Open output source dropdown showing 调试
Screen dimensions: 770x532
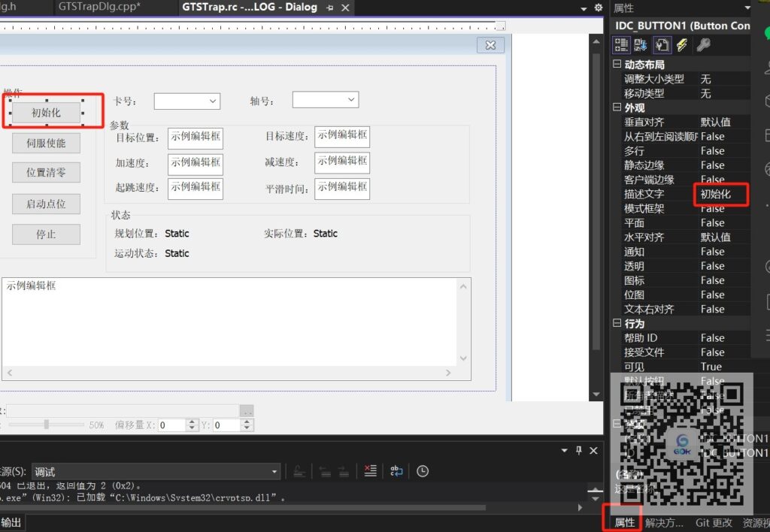(x=156, y=472)
